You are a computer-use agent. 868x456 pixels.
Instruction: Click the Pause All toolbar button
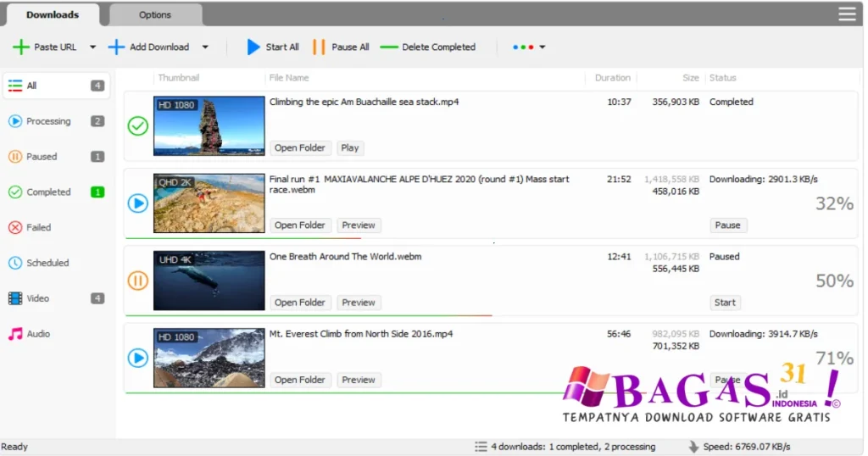tap(341, 47)
